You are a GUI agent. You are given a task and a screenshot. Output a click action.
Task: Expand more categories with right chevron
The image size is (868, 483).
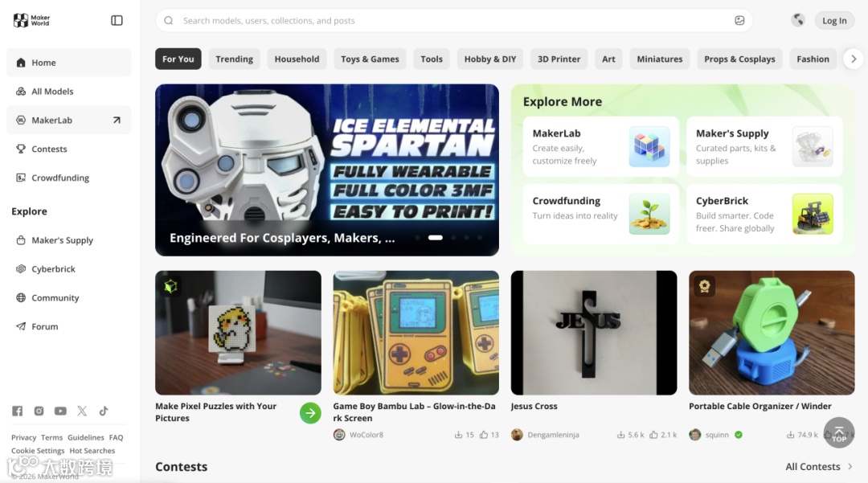click(x=854, y=59)
